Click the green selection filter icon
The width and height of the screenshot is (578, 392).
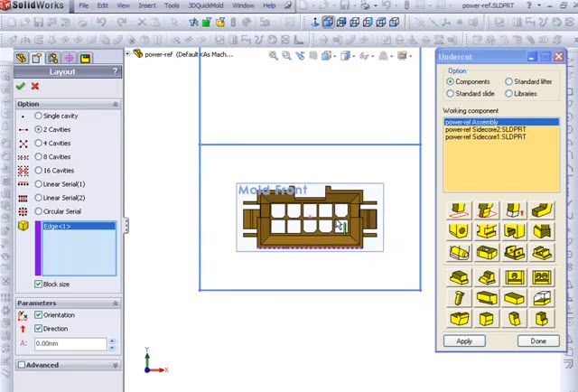(207, 23)
